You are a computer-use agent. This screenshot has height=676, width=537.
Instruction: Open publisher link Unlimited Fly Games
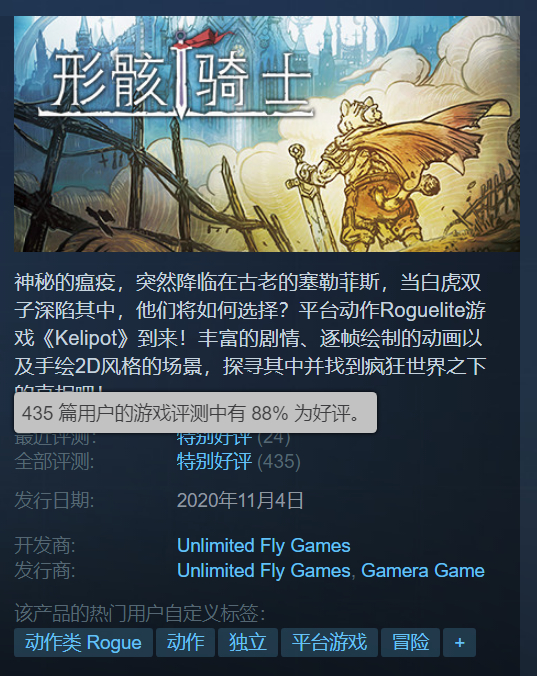[263, 570]
